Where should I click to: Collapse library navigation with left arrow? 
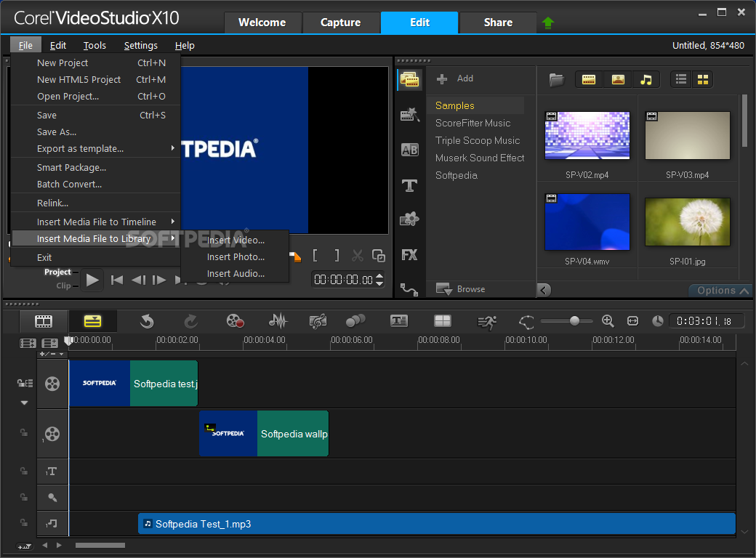[544, 290]
